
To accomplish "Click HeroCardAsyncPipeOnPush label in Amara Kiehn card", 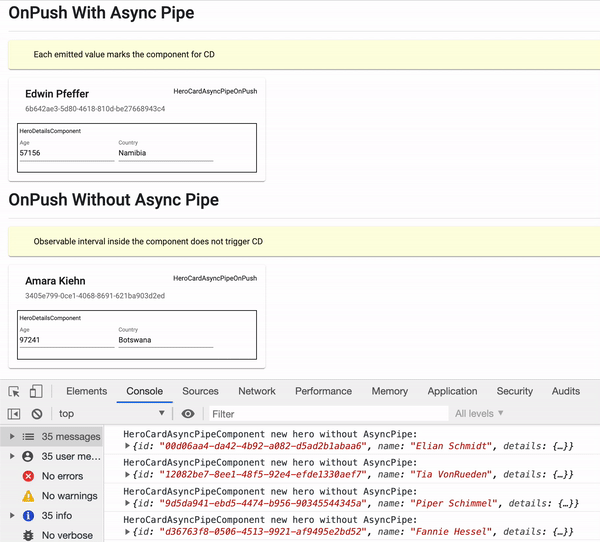I will pyautogui.click(x=215, y=278).
